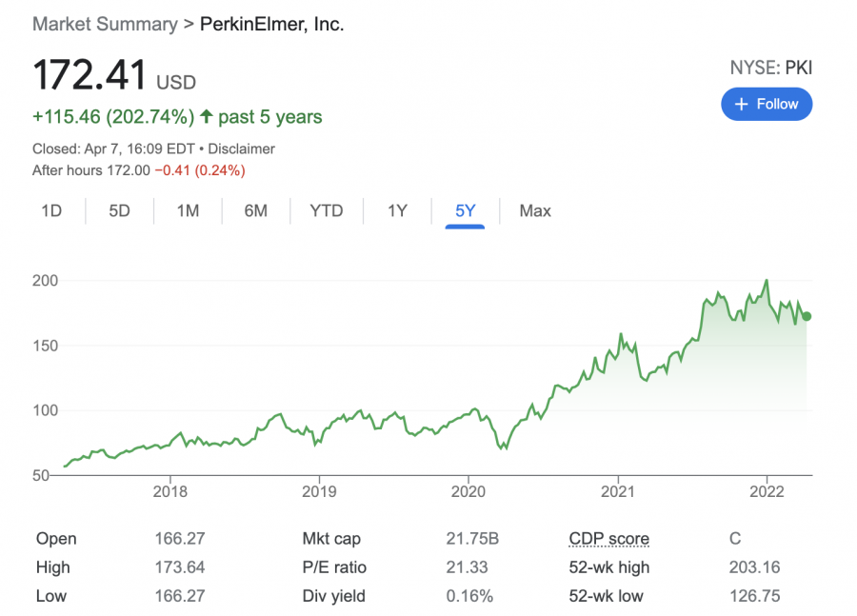Click the green up arrow icon
The width and height of the screenshot is (857, 616).
(x=206, y=116)
